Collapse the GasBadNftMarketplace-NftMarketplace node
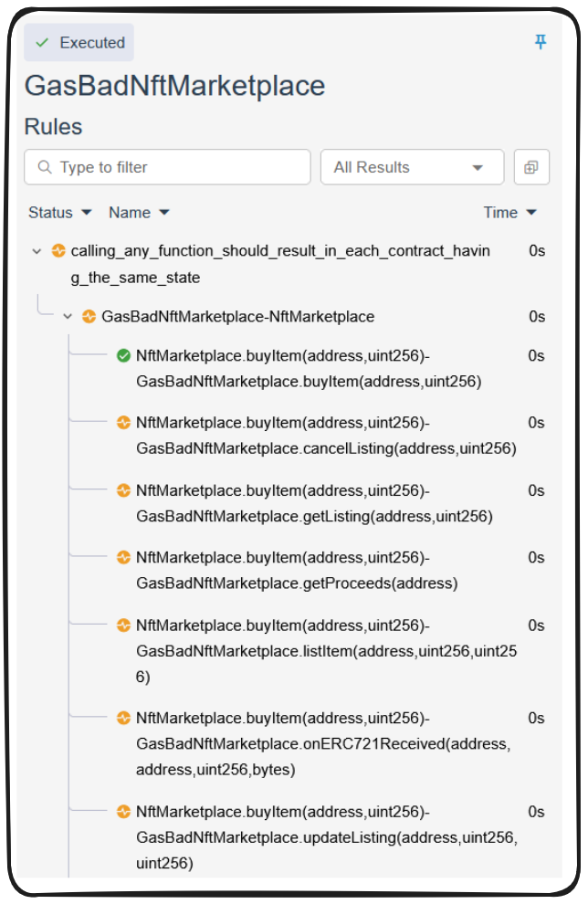 (x=68, y=317)
